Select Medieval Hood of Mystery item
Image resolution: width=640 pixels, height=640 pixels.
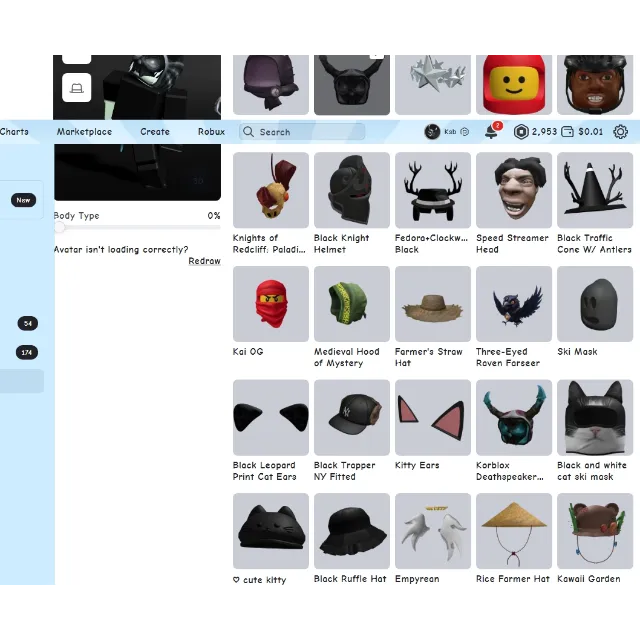coord(352,304)
